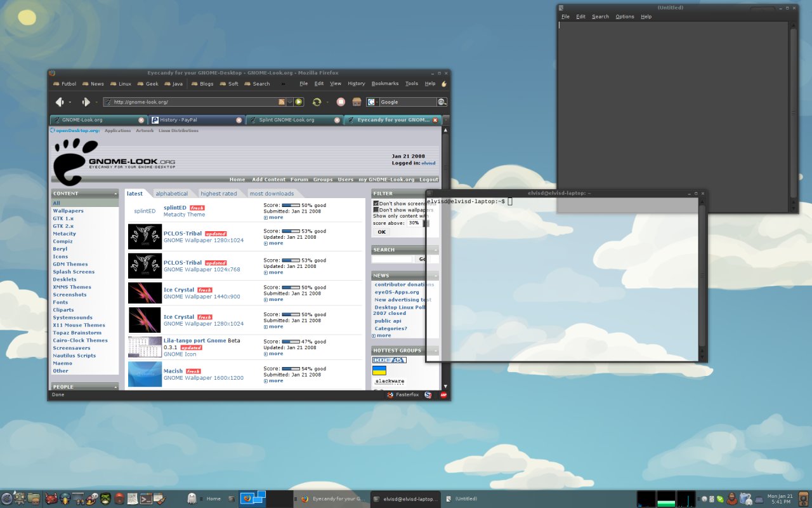Screen dimensions: 812x508
Task: Click the Firefox activity throbber icon
Action: [444, 83]
